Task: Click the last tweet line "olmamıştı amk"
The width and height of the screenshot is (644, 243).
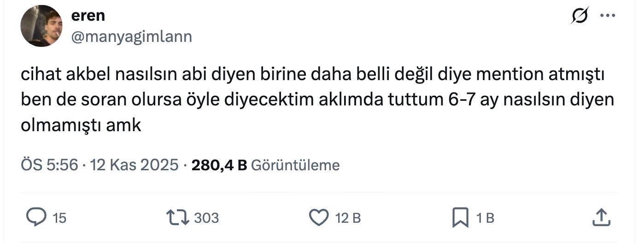Action: point(81,125)
